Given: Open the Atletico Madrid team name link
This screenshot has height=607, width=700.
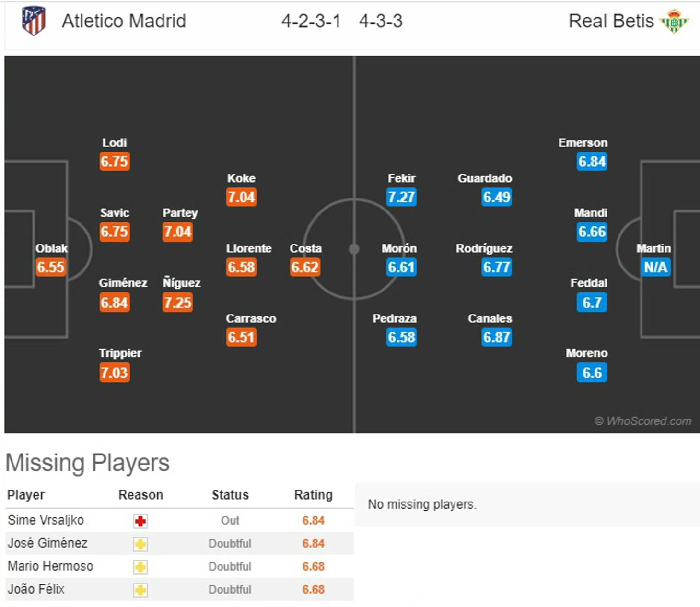Looking at the screenshot, I should coord(124,21).
